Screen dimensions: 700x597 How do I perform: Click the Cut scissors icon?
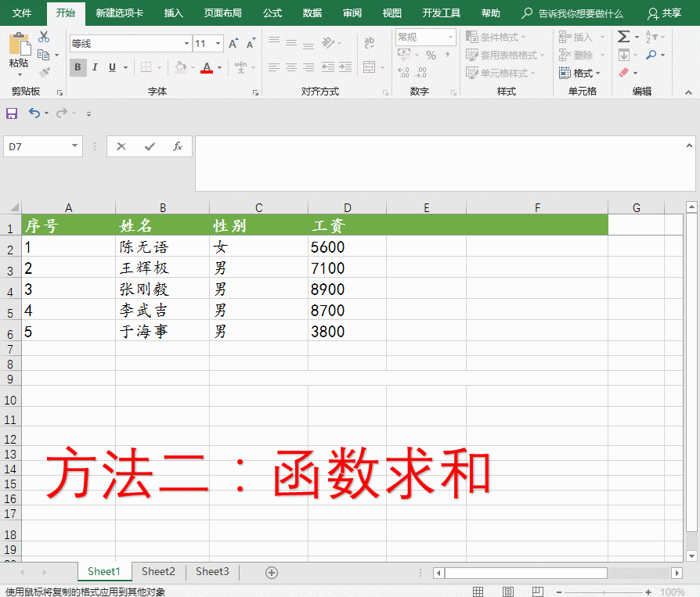pos(44,37)
